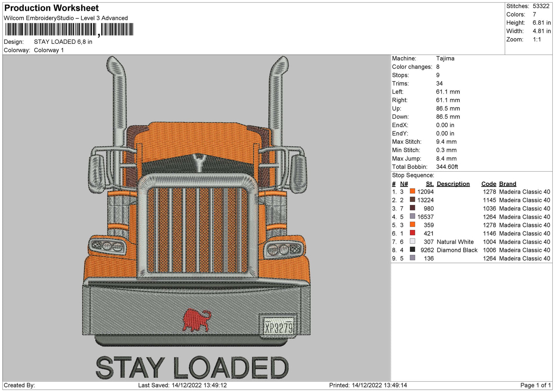
Task: Click the Max Stitch value '9.4 mm'
Action: [x=446, y=142]
